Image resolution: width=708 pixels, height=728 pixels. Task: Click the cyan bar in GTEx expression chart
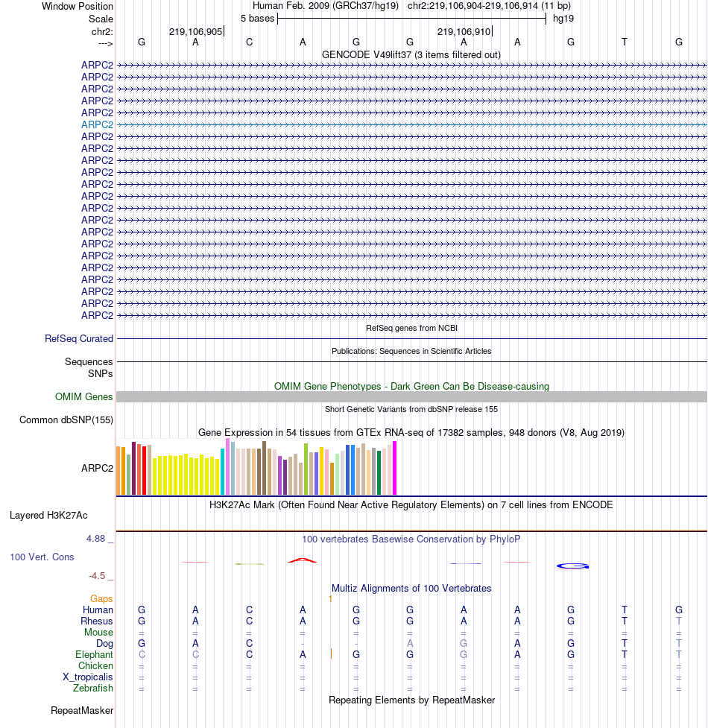[222, 472]
